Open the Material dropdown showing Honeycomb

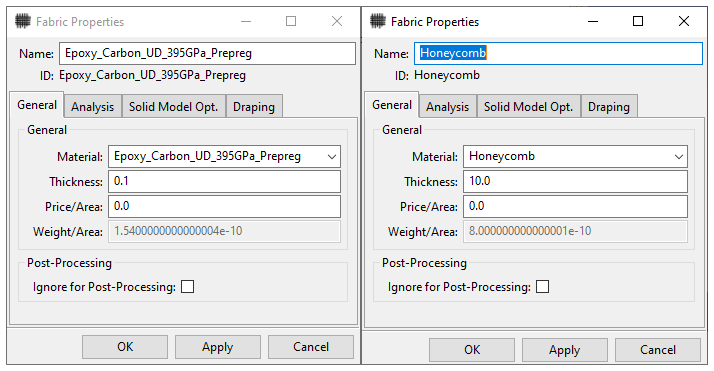[x=575, y=157]
